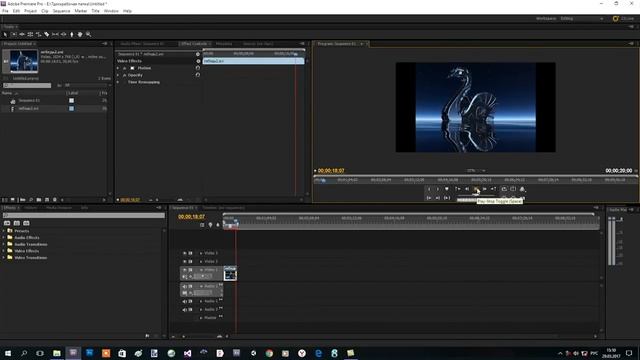Expand the Video Effects folder
Viewport: 640px width, 360px height.
(4, 251)
